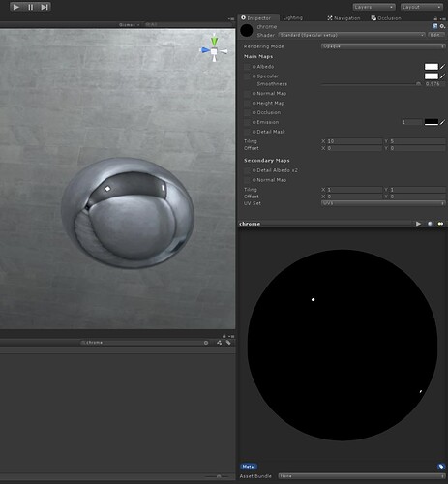Click the Detail Albedo x2 texture slot

pyautogui.click(x=247, y=170)
